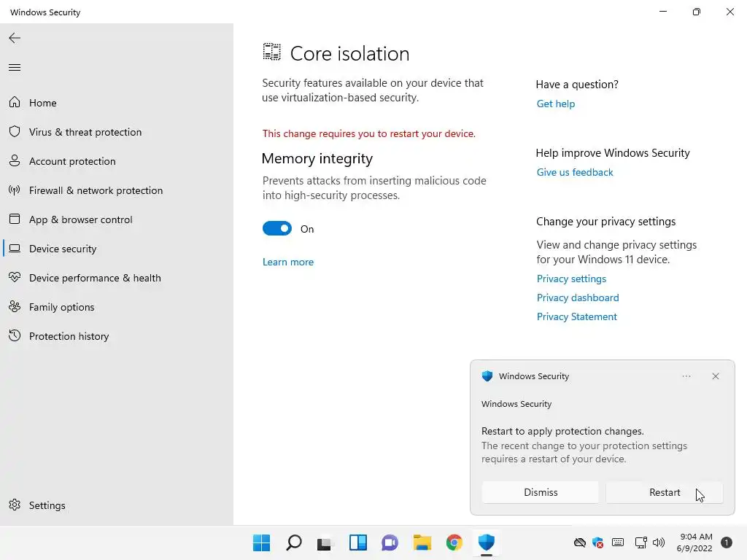Open the hamburger navigation menu
This screenshot has height=560, width=747.
(15, 68)
